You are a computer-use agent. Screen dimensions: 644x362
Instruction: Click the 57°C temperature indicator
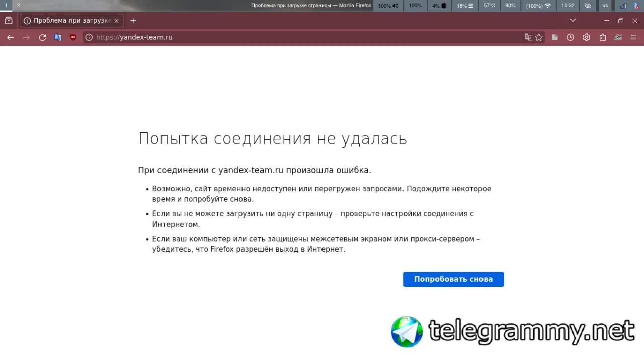point(489,6)
